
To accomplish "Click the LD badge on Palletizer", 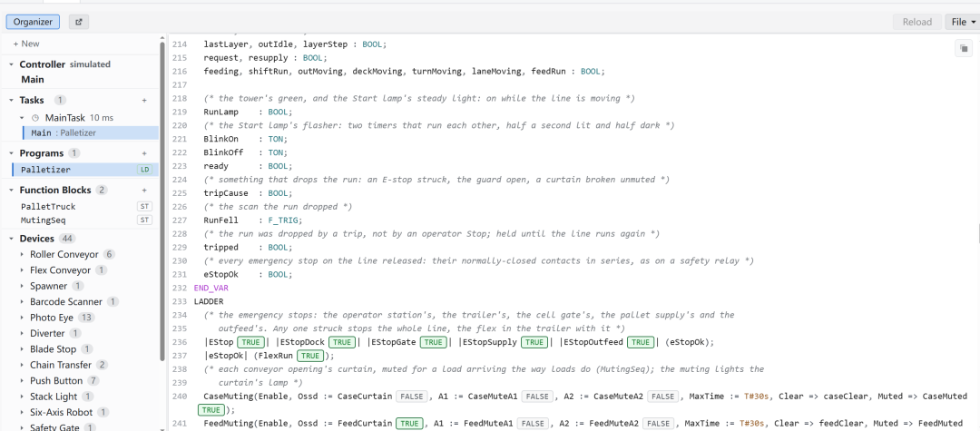I will [145, 170].
